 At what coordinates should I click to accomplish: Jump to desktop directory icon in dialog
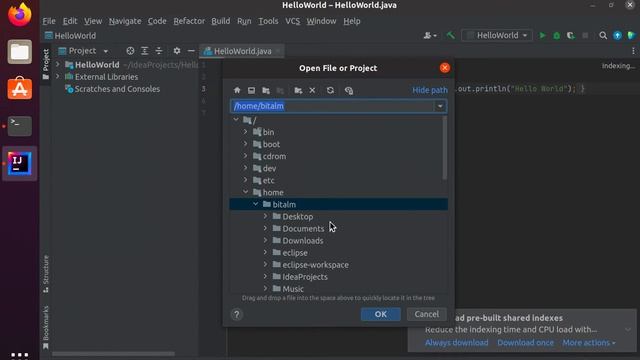(251, 90)
